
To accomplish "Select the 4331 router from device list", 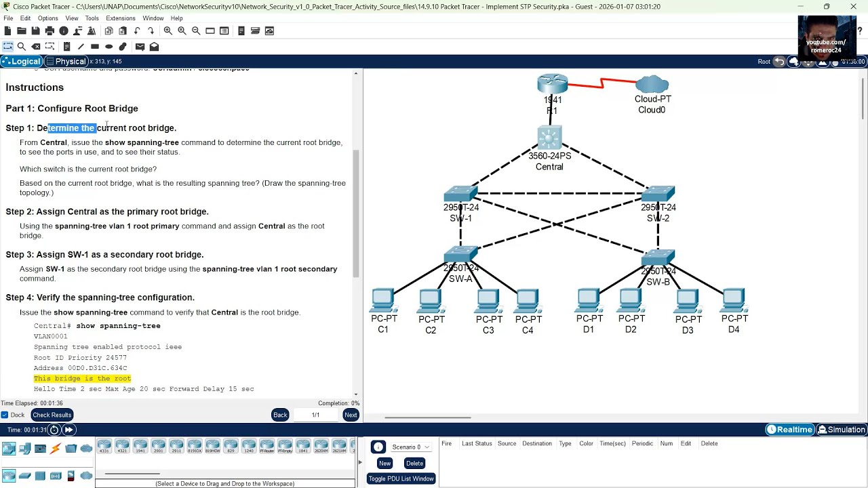I will pos(104,445).
